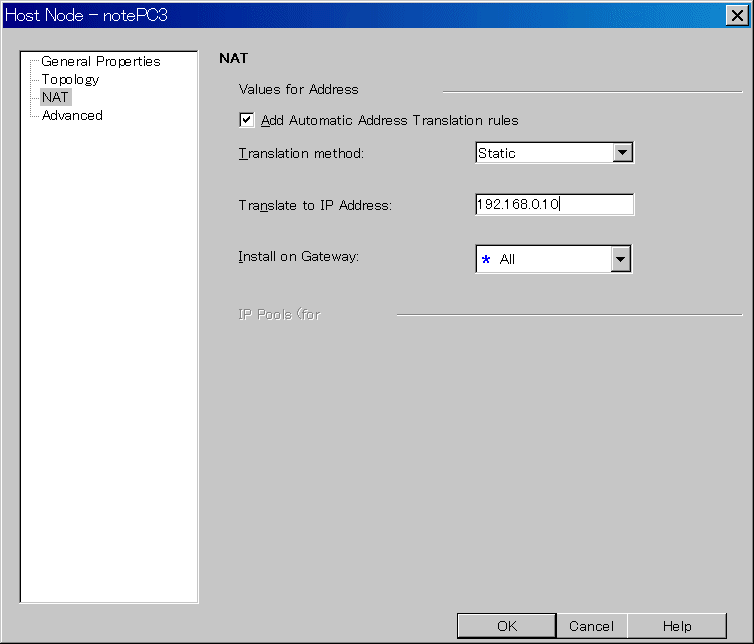
Task: Expand the Translation method dropdown arrow
Action: click(x=623, y=153)
